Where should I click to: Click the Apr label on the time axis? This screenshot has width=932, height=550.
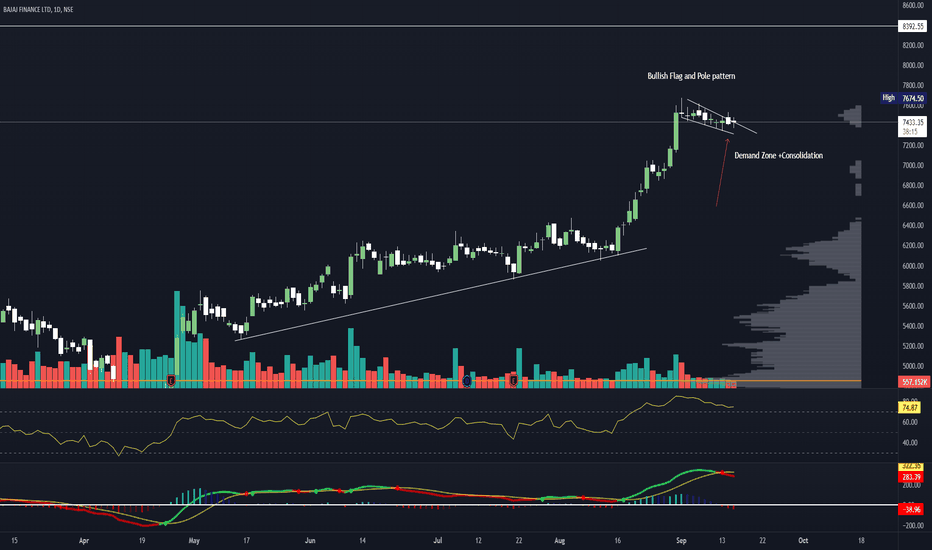click(84, 541)
